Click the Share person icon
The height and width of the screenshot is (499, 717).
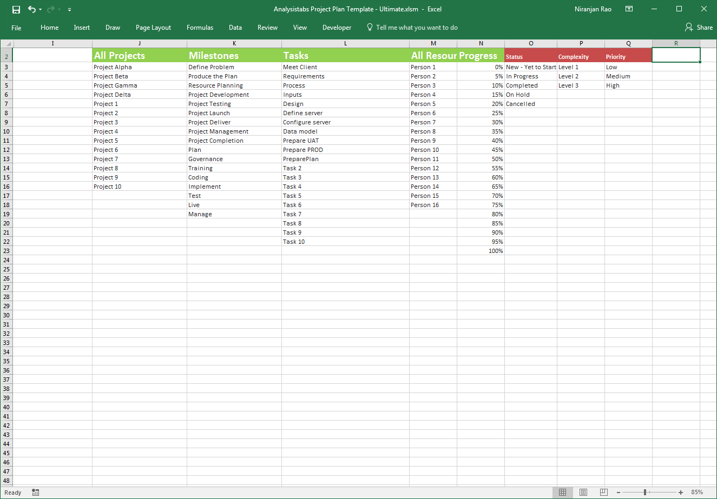[x=689, y=27]
